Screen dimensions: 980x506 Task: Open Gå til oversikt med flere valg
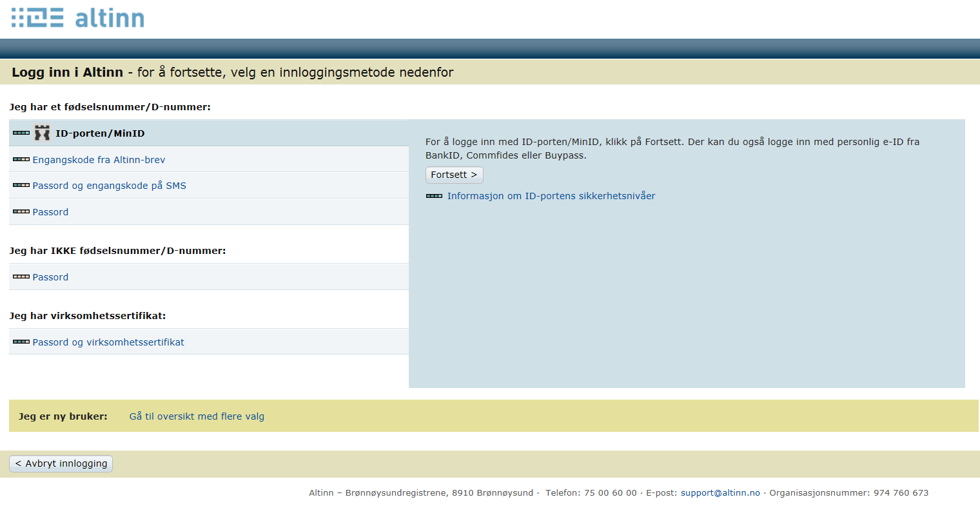[x=197, y=416]
